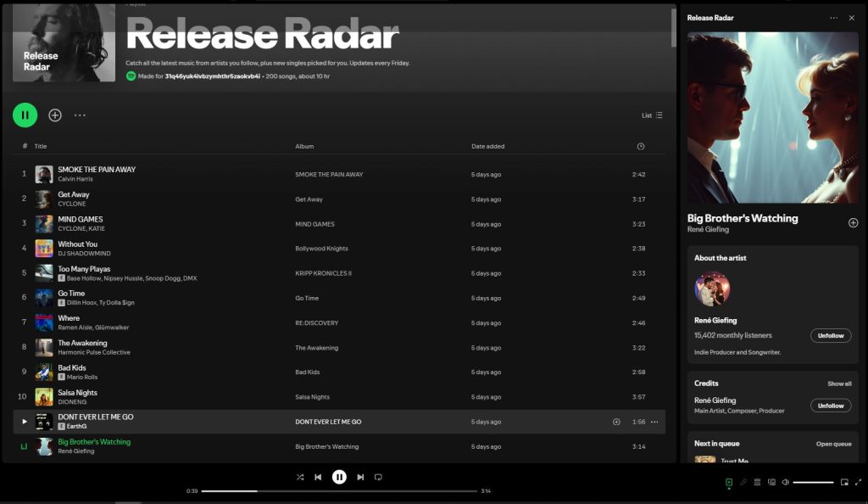
Task: Open the KRIPP KRONICLES II album link
Action: tap(323, 273)
